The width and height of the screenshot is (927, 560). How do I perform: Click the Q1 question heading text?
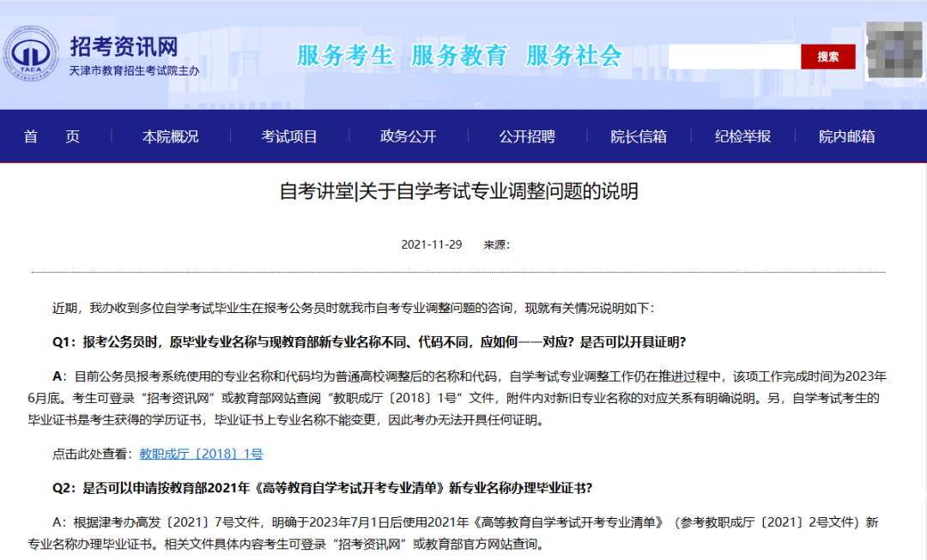[369, 342]
